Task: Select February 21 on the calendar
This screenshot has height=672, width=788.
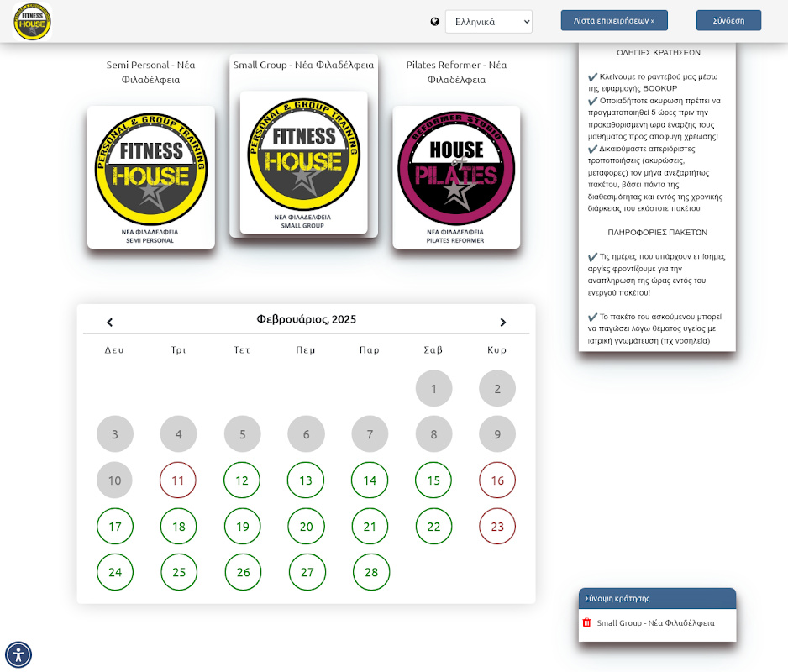Action: tap(370, 526)
